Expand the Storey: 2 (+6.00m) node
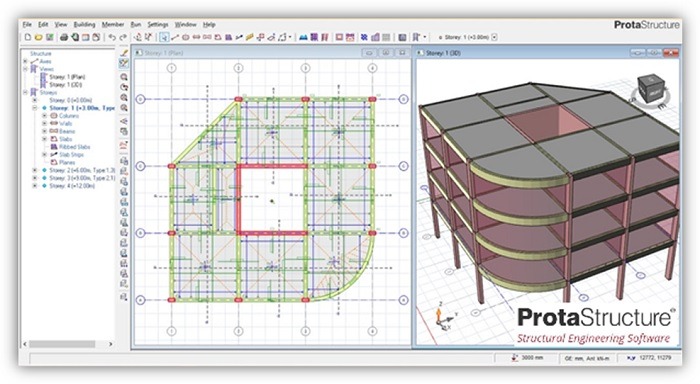 click(x=35, y=170)
